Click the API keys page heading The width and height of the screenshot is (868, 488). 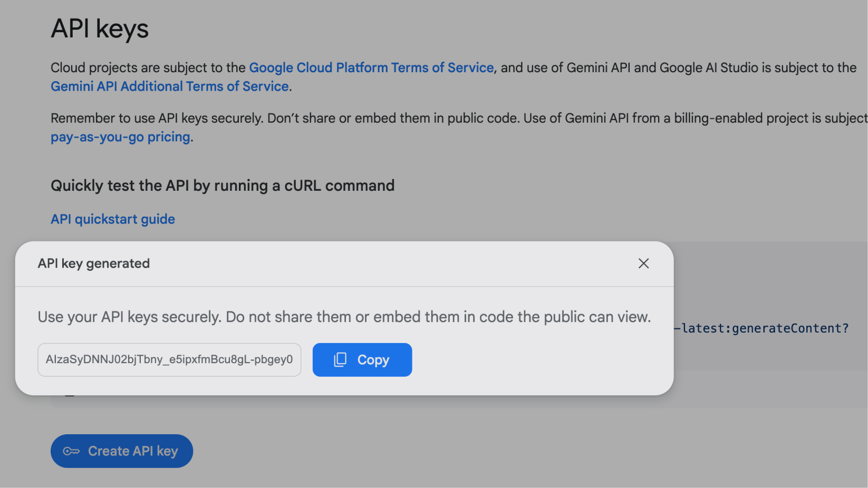point(100,28)
